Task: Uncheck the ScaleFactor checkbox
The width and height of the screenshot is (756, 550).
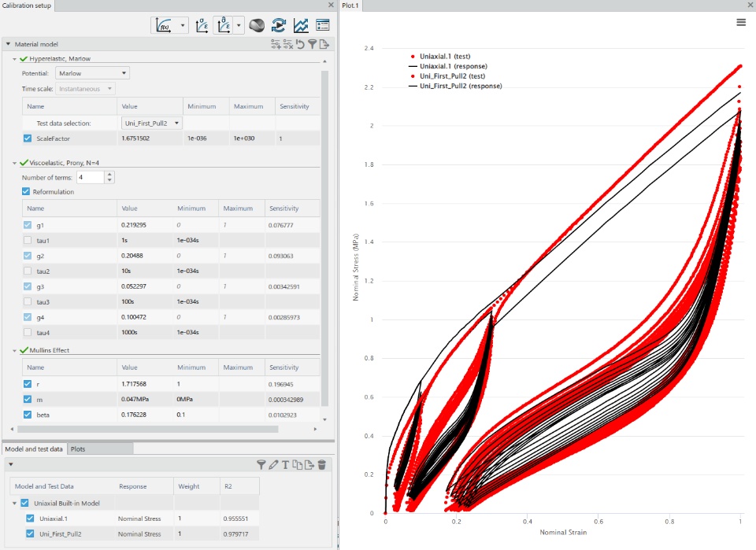Action: point(28,138)
